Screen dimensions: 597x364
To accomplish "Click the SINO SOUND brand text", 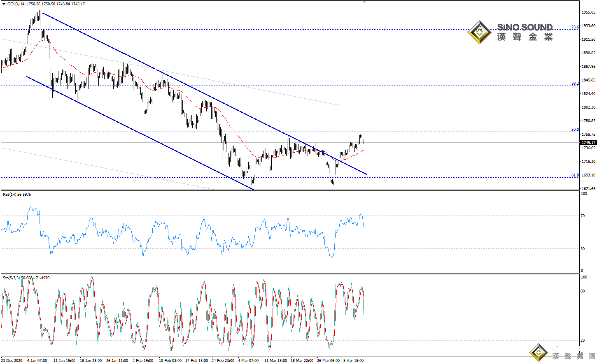I will [525, 28].
